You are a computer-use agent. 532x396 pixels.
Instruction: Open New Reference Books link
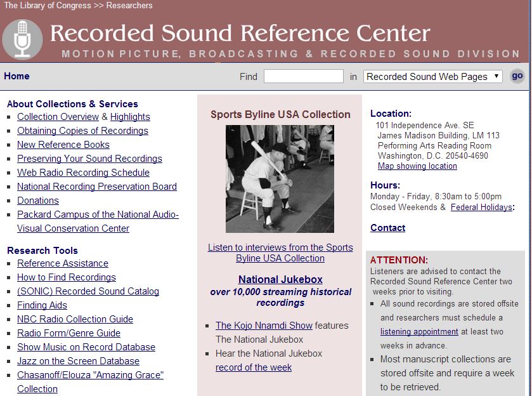click(63, 145)
